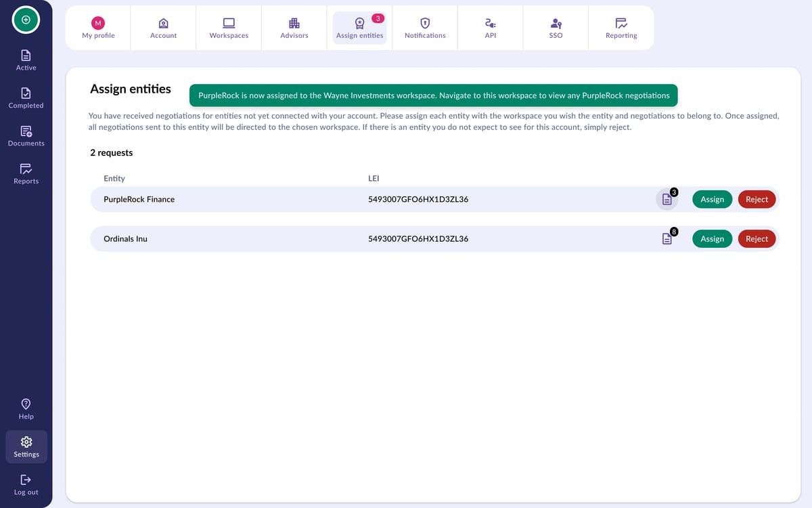
Task: Open the API settings tab
Action: pos(491,28)
